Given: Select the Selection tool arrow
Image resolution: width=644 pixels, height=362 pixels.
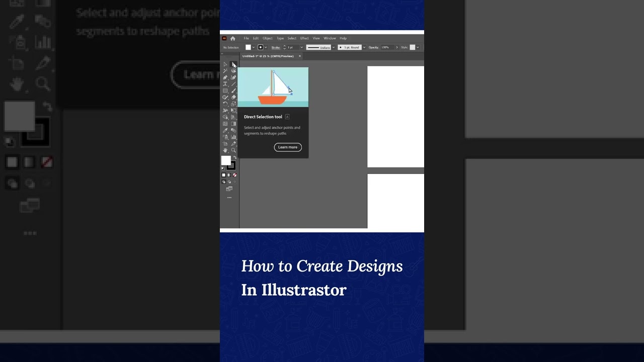Looking at the screenshot, I should click(225, 64).
